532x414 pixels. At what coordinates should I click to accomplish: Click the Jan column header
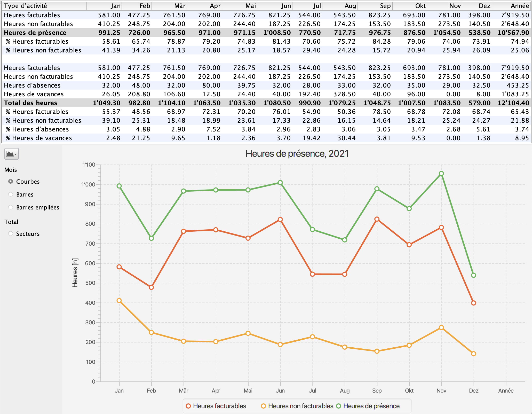click(x=104, y=6)
